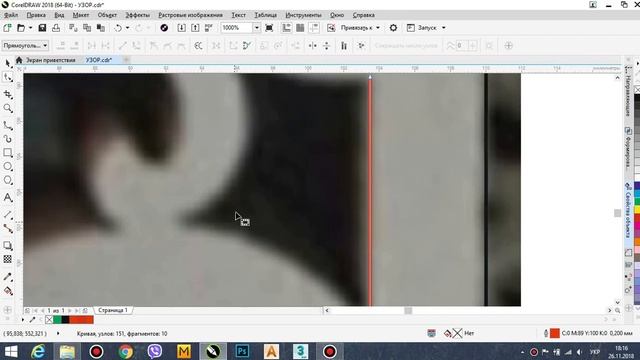Open Photoshop from the taskbar
The image size is (640, 360).
tap(242, 351)
